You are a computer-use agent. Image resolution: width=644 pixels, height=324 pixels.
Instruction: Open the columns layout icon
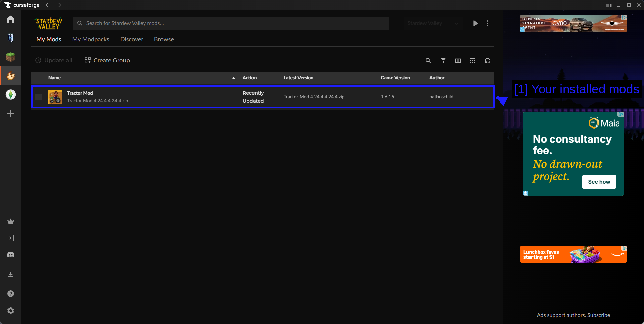point(458,61)
